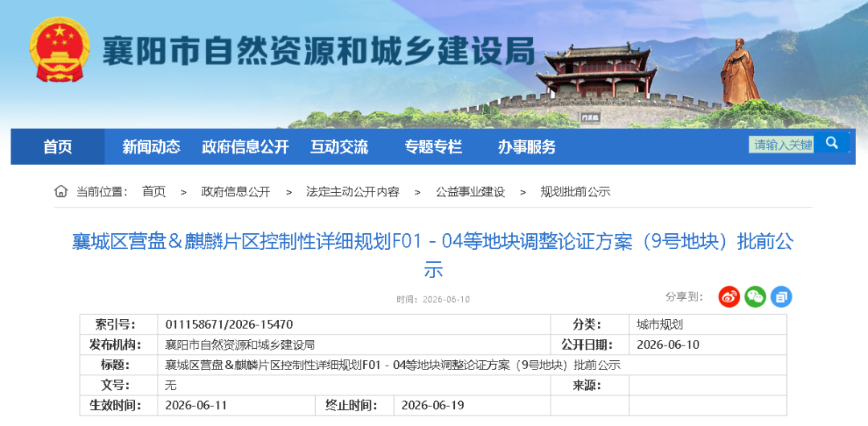Click the 发布机构 label cell
868x426 pixels.
[x=119, y=345]
